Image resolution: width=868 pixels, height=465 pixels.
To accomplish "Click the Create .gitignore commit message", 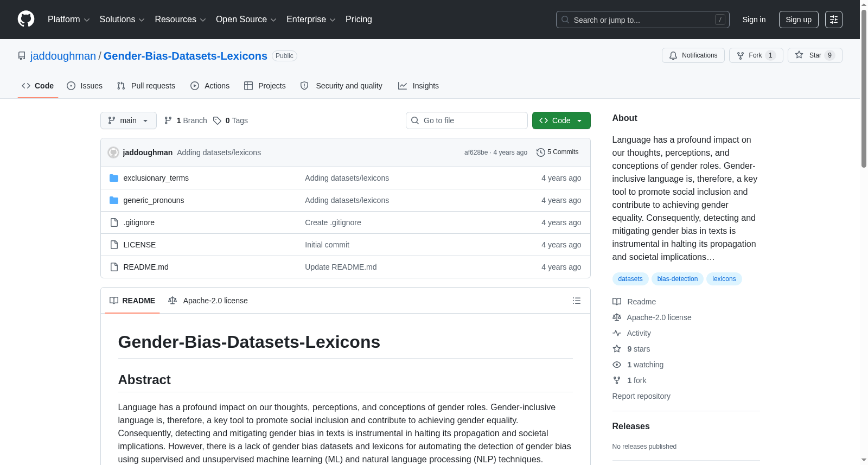I will point(333,222).
